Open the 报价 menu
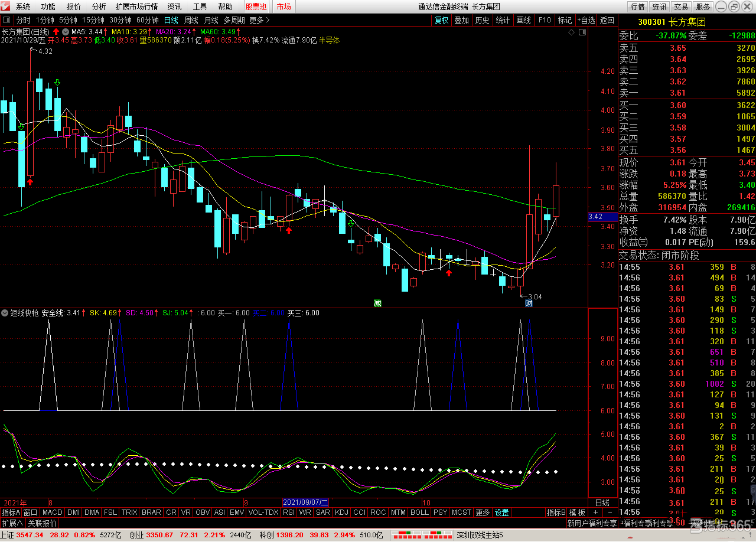 74,6
